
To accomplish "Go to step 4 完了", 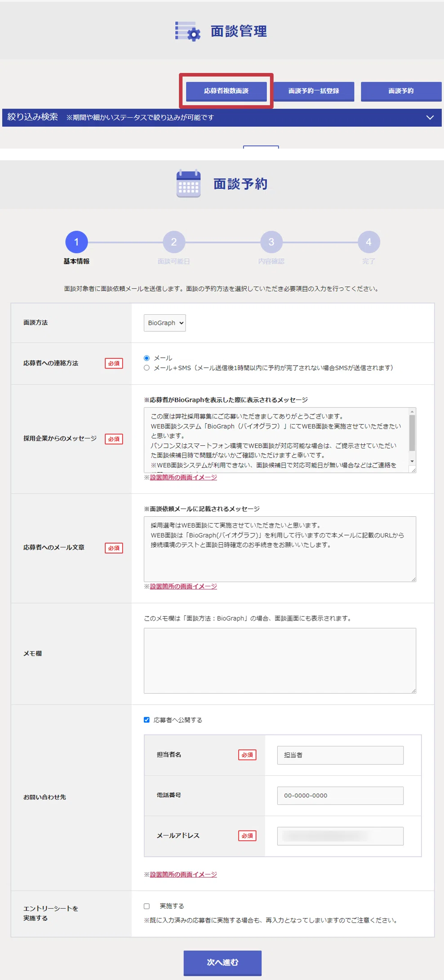I will (369, 242).
